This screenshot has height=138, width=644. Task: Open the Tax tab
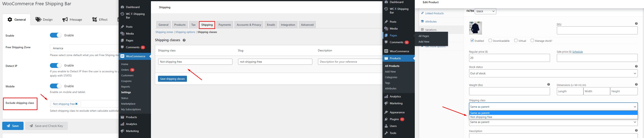[x=193, y=25]
